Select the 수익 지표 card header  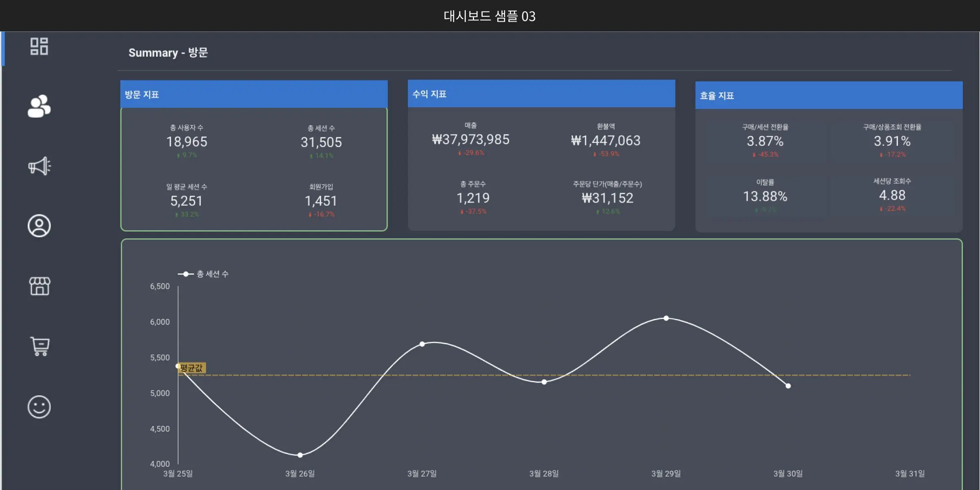(x=541, y=94)
